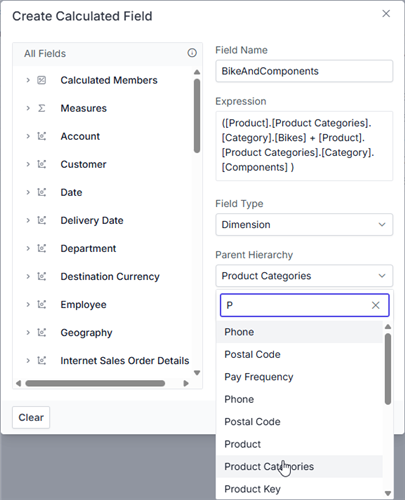The width and height of the screenshot is (405, 500).
Task: Click the Clear button
Action: [31, 417]
